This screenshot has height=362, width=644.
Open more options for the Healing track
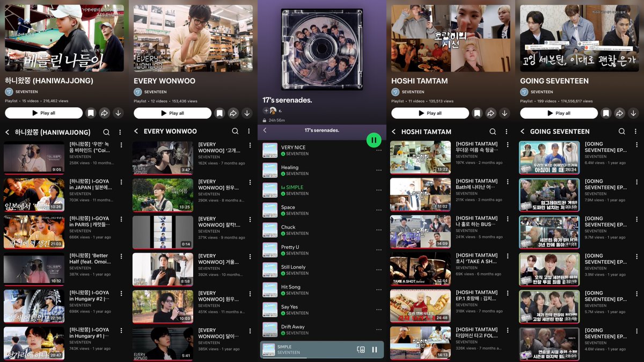tap(379, 170)
